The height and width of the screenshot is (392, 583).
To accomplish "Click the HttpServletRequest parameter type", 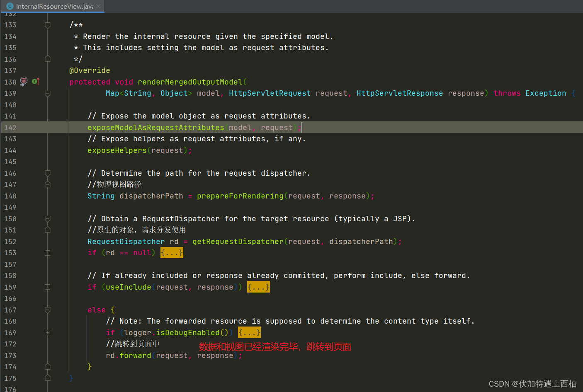I will (270, 93).
